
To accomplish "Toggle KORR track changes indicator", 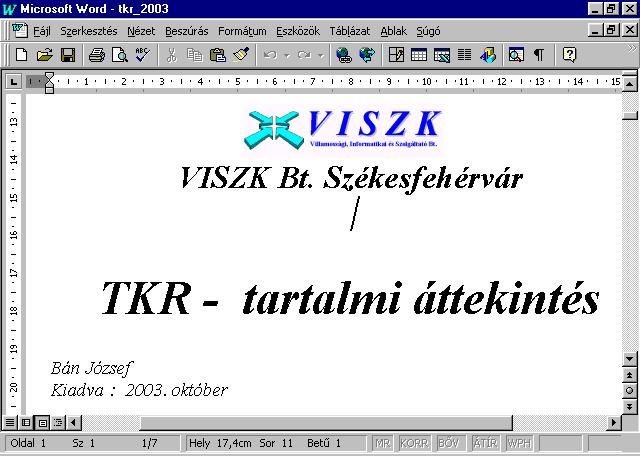I will pos(414,443).
